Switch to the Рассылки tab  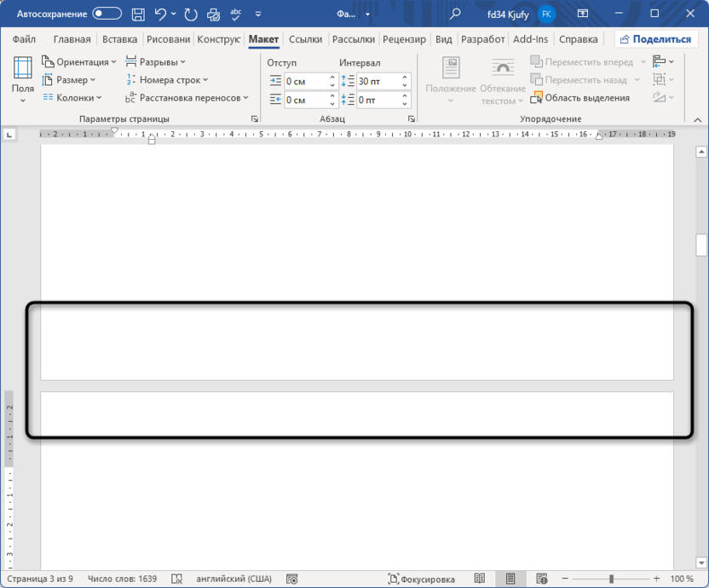pyautogui.click(x=354, y=39)
